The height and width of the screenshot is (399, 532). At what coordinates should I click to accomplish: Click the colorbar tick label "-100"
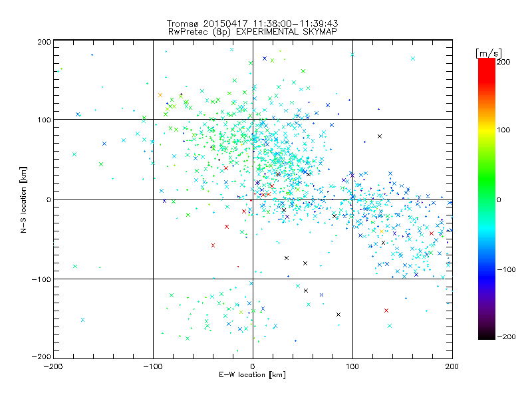[x=506, y=270]
